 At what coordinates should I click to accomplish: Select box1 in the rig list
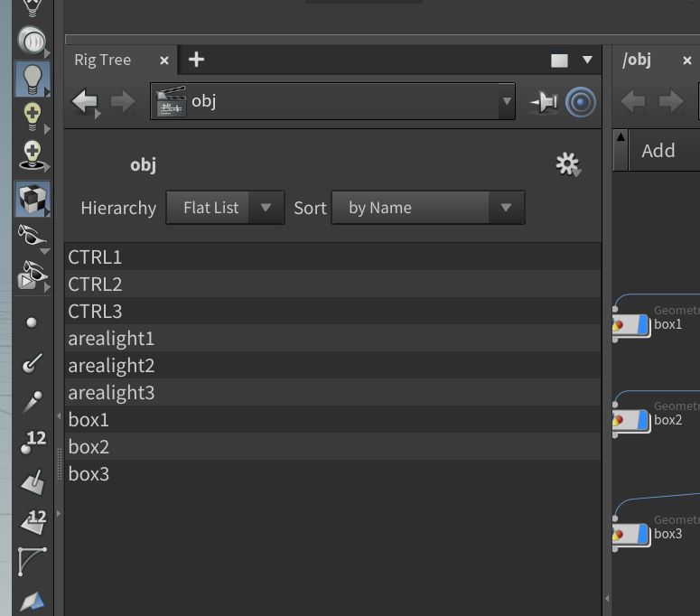pyautogui.click(x=332, y=420)
